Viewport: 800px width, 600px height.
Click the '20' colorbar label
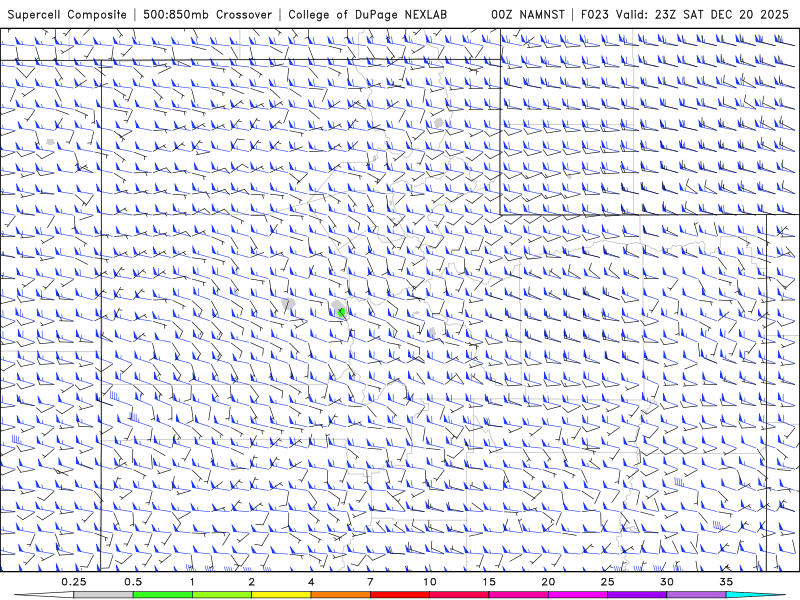coord(548,582)
